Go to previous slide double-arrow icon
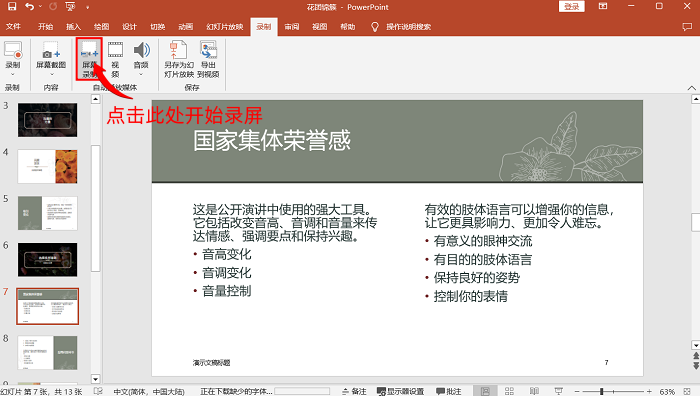Image resolution: width=700 pixels, height=396 pixels. tap(696, 356)
